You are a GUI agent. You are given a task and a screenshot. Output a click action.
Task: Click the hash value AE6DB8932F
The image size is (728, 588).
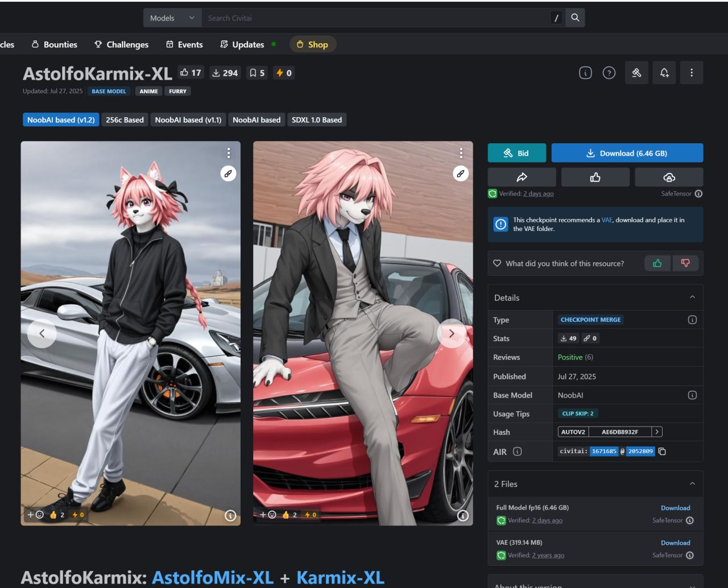[620, 432]
